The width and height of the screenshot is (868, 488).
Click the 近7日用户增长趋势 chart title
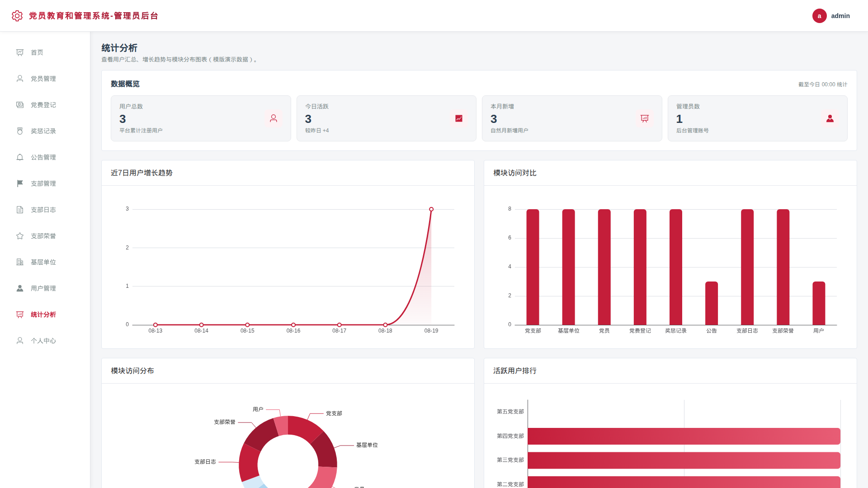[142, 173]
